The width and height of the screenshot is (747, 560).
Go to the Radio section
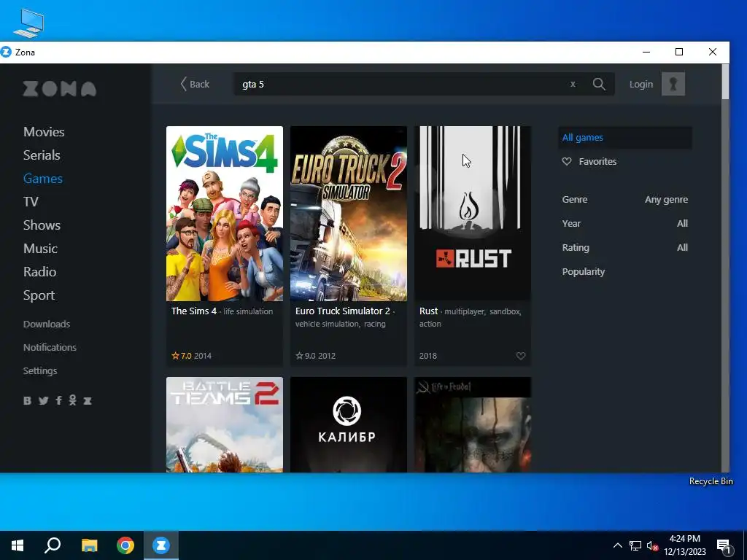[40, 272]
